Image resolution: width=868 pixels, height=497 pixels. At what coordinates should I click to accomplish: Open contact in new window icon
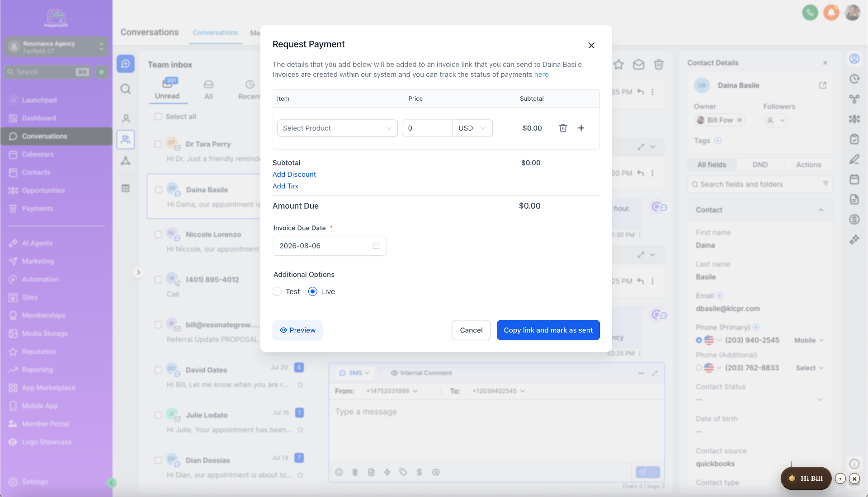[x=823, y=85]
